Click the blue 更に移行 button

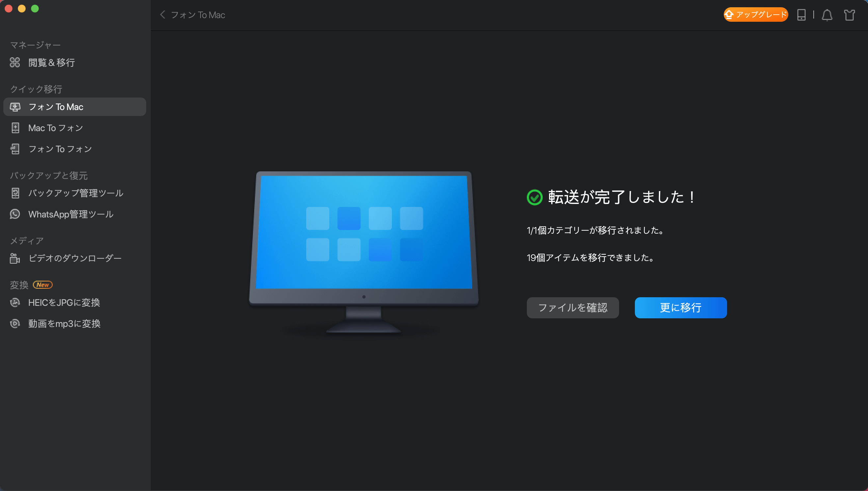(680, 307)
